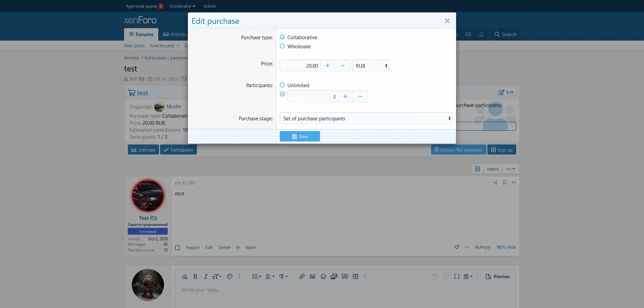Screen dimensions: 644x308
Task: Tick the checkbox beside the Report link
Action: pyautogui.click(x=178, y=248)
